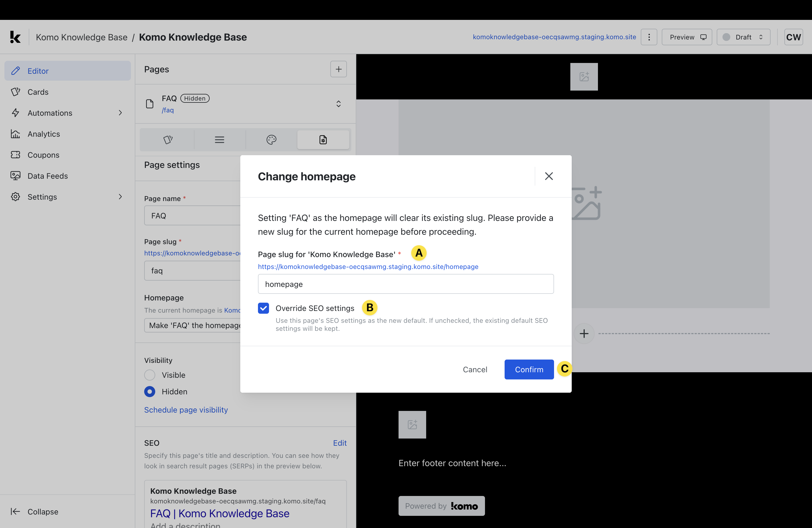The height and width of the screenshot is (528, 812).
Task: Click Schedule page visibility link
Action: [x=186, y=410]
